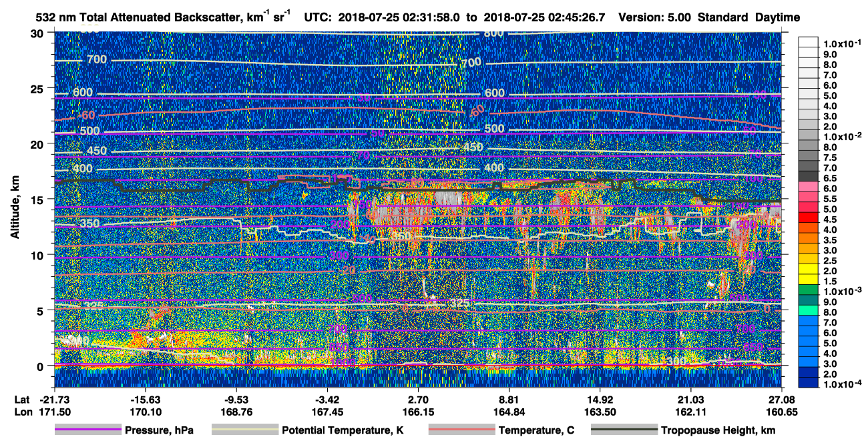Click colorbar label '1.0x10-3'
Image resolution: width=868 pixels, height=445 pixels.
click(x=844, y=290)
